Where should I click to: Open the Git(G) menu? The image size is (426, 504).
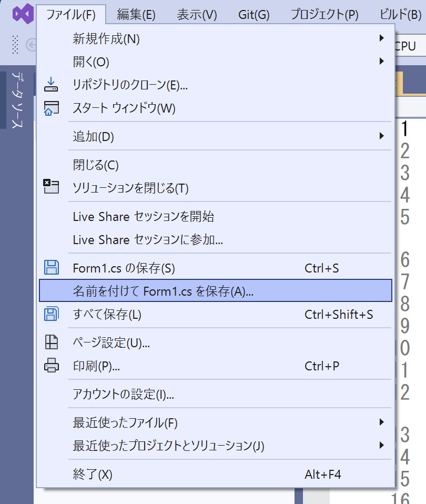(x=254, y=14)
